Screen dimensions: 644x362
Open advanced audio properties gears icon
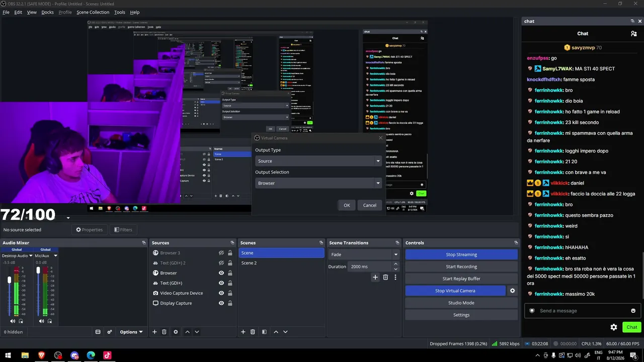109,332
